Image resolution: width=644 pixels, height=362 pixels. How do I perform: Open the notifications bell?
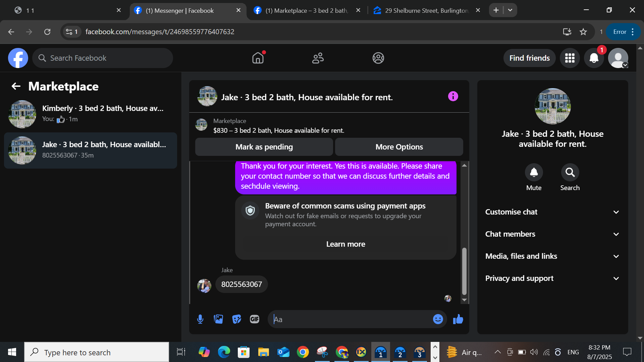click(594, 58)
